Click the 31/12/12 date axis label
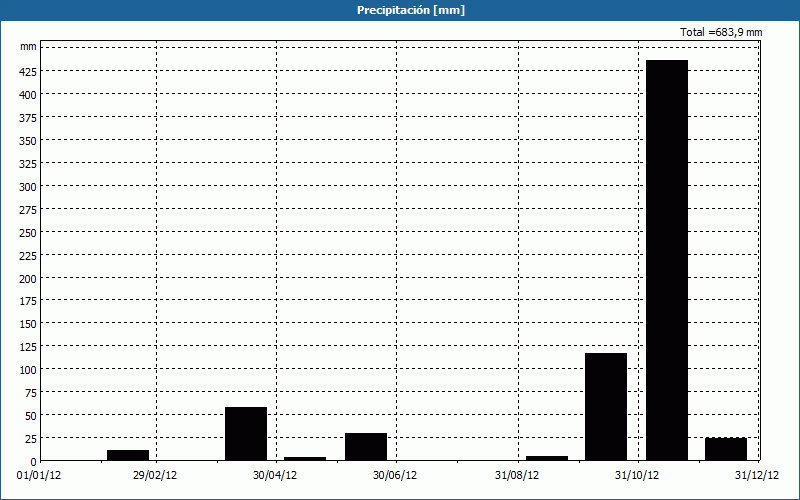 [x=757, y=476]
